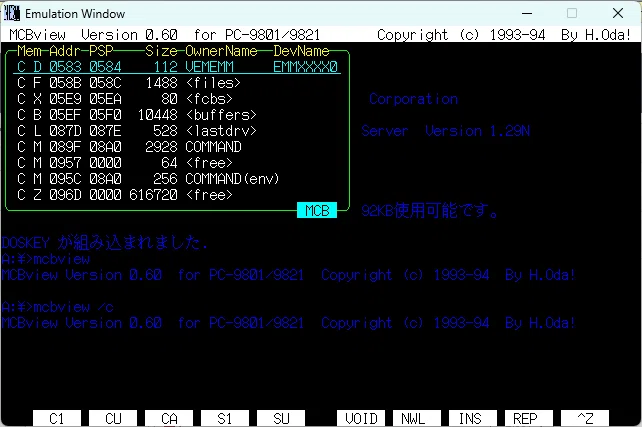Click the Mem column header
Image resolution: width=642 pixels, height=427 pixels.
click(29, 51)
